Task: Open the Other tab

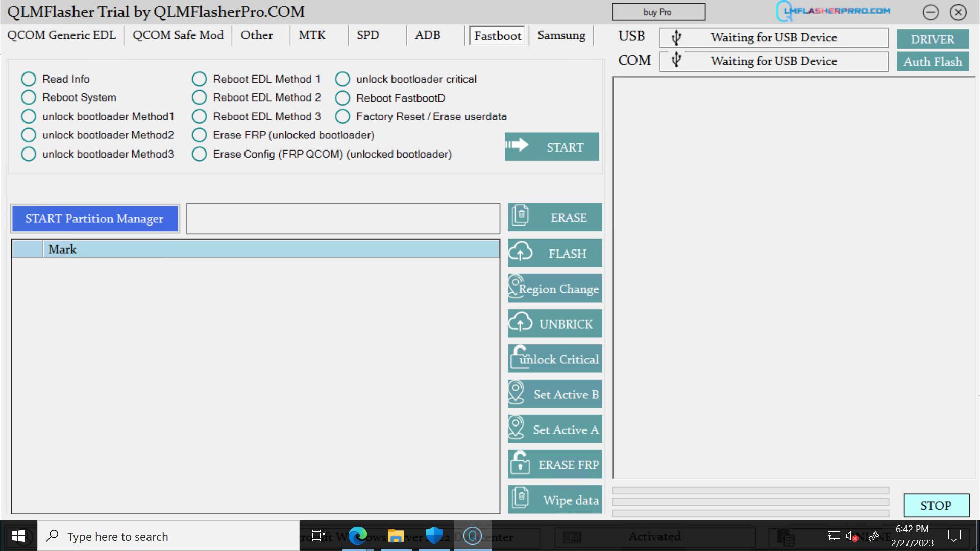Action: point(257,35)
